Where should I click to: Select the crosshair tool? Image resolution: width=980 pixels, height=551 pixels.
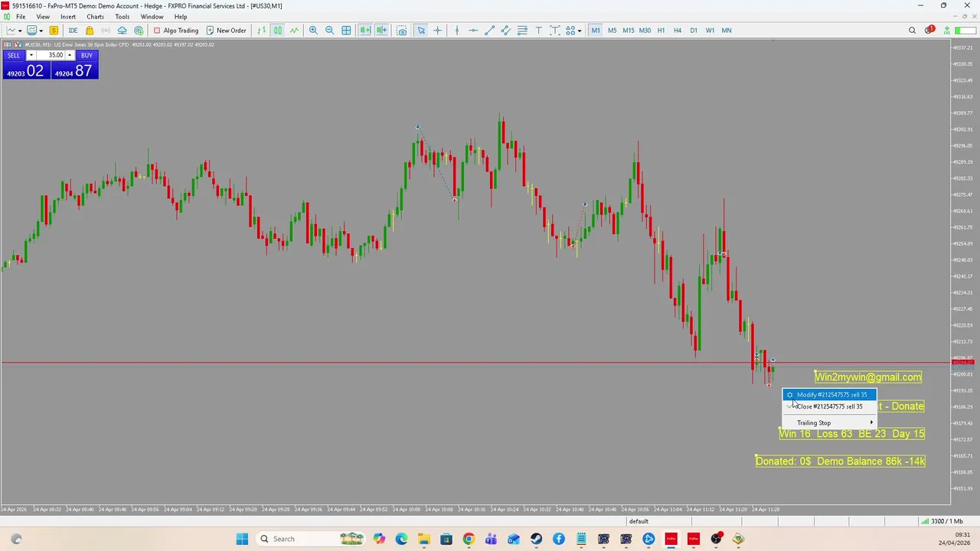(x=437, y=31)
